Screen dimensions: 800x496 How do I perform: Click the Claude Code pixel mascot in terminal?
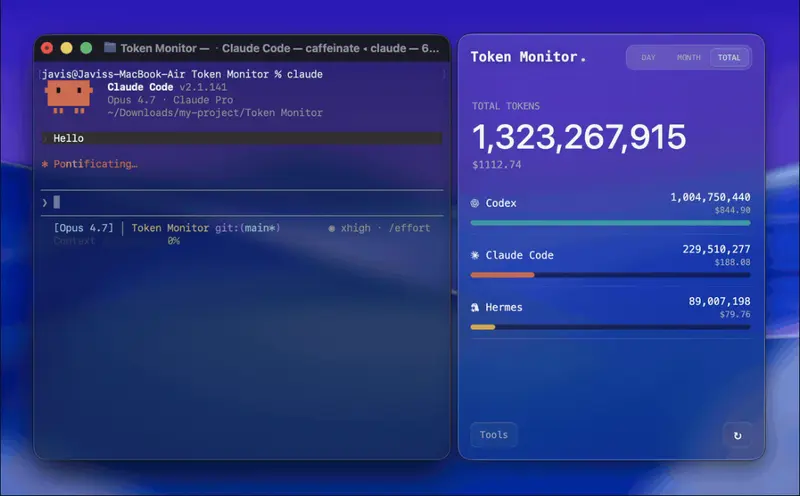68,96
